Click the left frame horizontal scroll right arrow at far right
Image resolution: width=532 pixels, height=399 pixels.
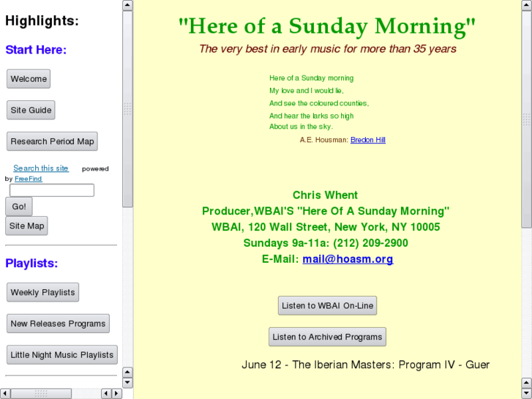tap(116, 394)
